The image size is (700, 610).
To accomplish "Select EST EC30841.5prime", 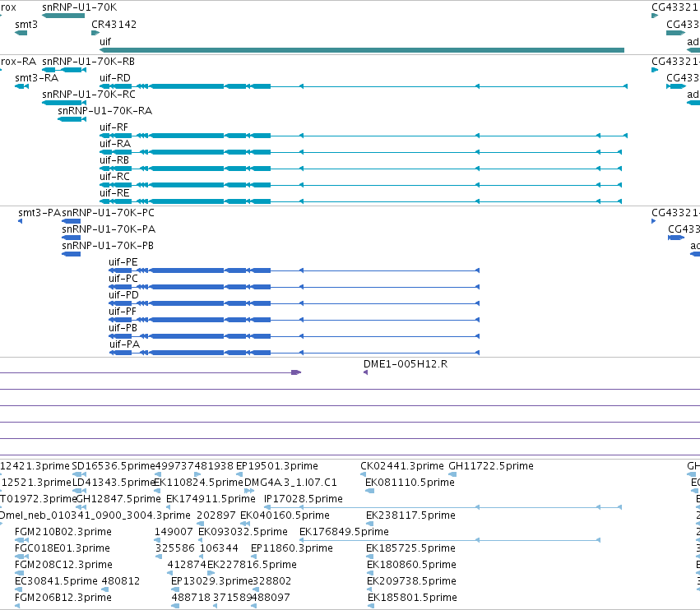I will (x=18, y=589).
